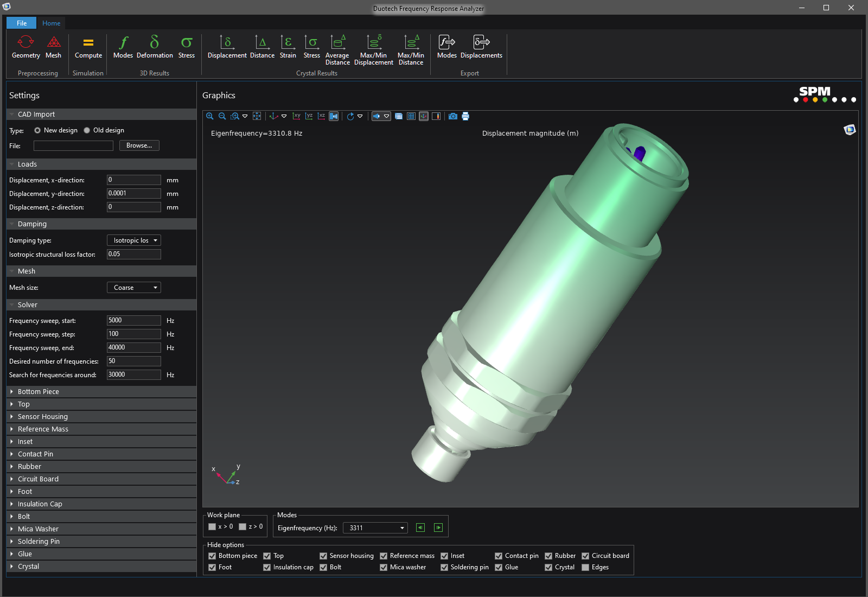Screen dimensions: 868x597
Task: Toggle the z > 0 work plane checkbox
Action: point(242,526)
